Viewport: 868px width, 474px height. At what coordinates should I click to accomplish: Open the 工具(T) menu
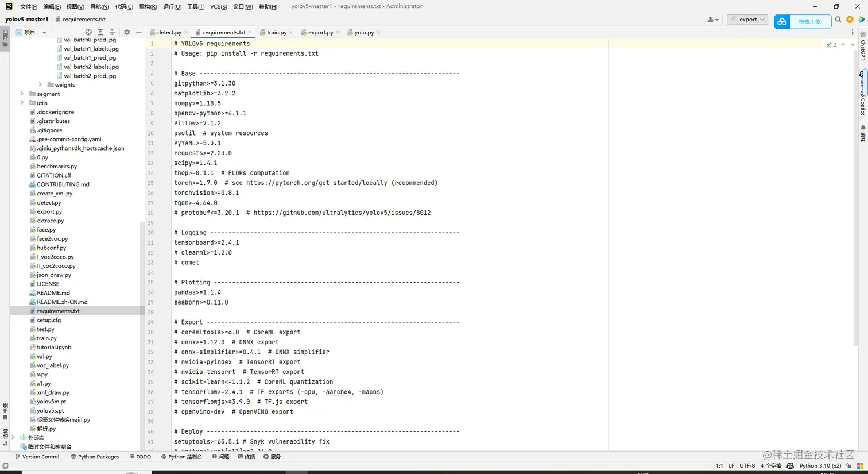pos(196,7)
